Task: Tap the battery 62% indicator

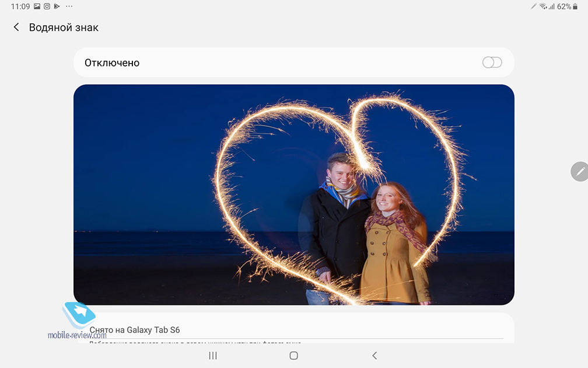Action: [568, 6]
